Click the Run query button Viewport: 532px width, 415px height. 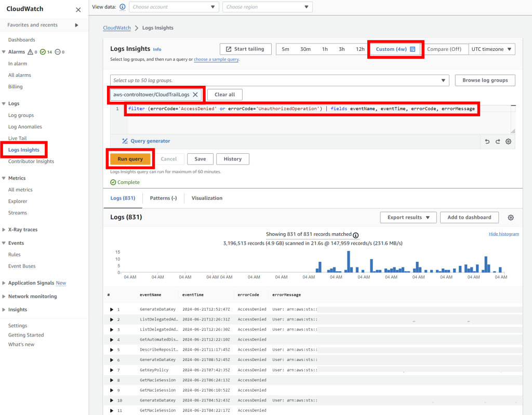pyautogui.click(x=130, y=159)
